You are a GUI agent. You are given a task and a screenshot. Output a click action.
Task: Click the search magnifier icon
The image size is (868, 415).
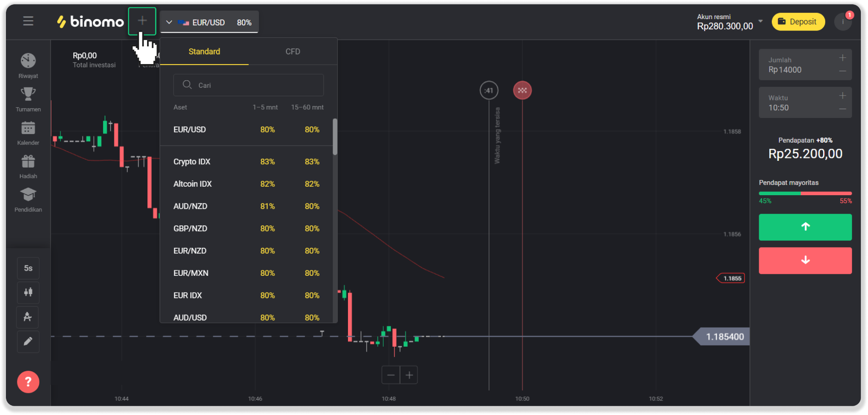[x=187, y=85]
